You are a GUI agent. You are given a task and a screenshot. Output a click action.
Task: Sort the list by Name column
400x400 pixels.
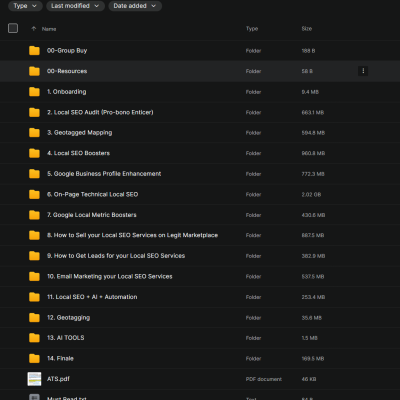tap(49, 29)
